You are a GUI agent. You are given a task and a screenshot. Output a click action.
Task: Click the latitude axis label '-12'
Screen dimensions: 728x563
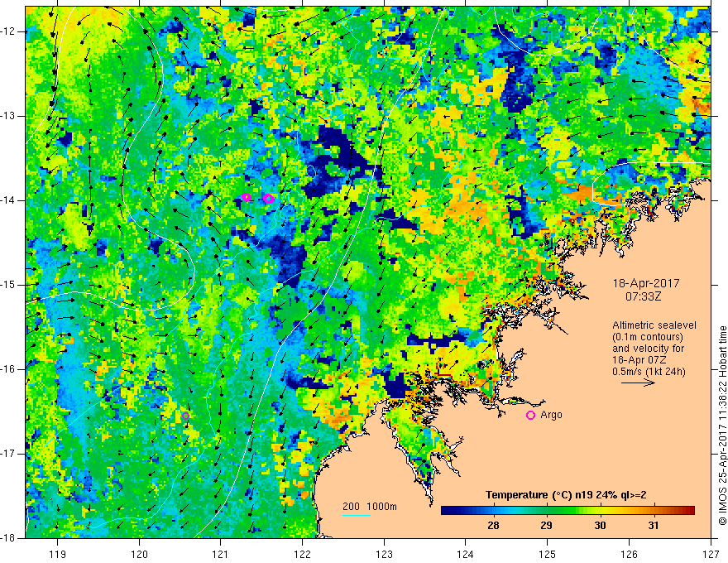[9, 31]
